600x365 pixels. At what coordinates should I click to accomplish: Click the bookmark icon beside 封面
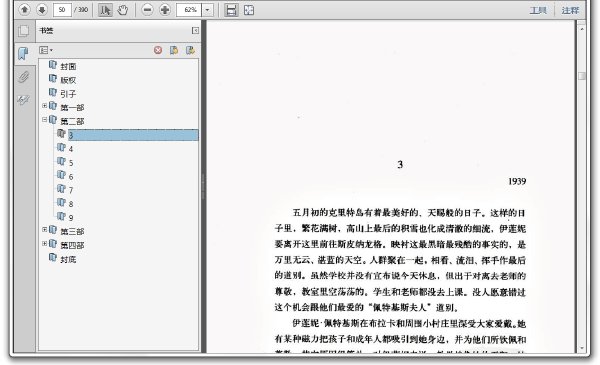pyautogui.click(x=53, y=65)
